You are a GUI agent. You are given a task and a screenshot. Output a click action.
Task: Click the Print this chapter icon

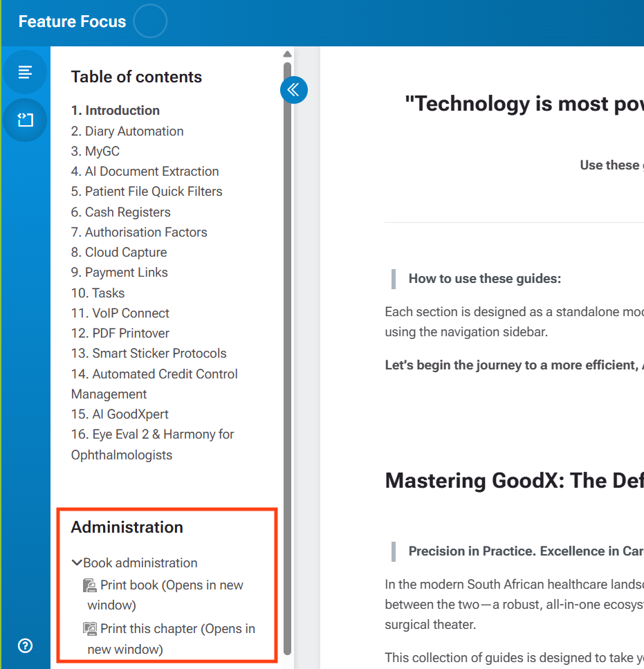[x=89, y=629]
